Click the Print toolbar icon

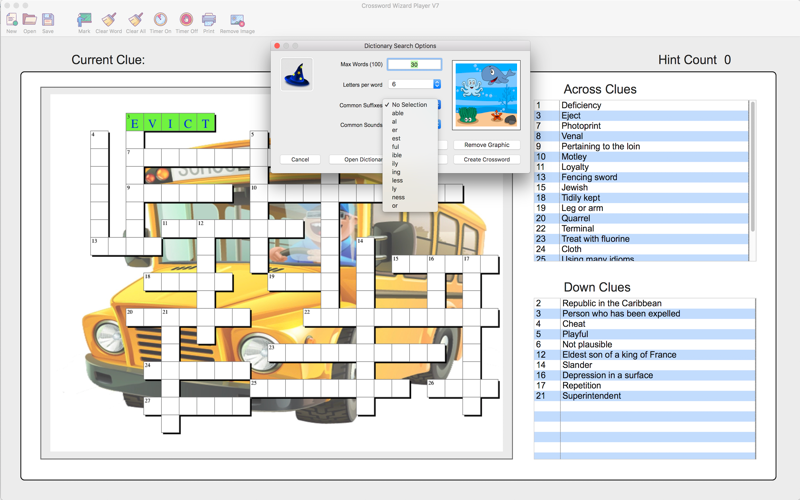click(209, 20)
